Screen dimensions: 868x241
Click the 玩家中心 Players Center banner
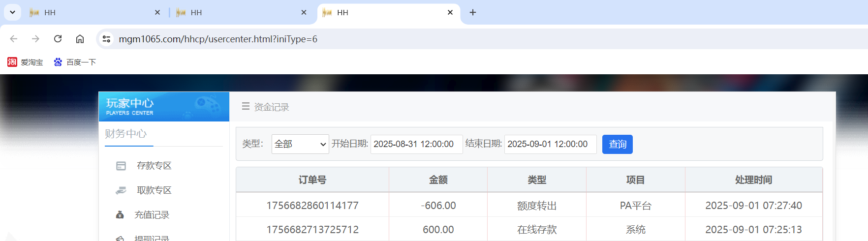click(x=164, y=106)
